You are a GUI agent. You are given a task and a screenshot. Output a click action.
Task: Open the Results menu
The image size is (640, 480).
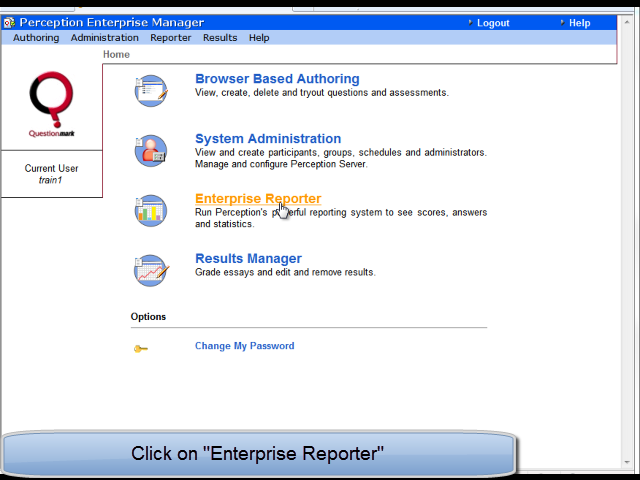click(x=220, y=38)
